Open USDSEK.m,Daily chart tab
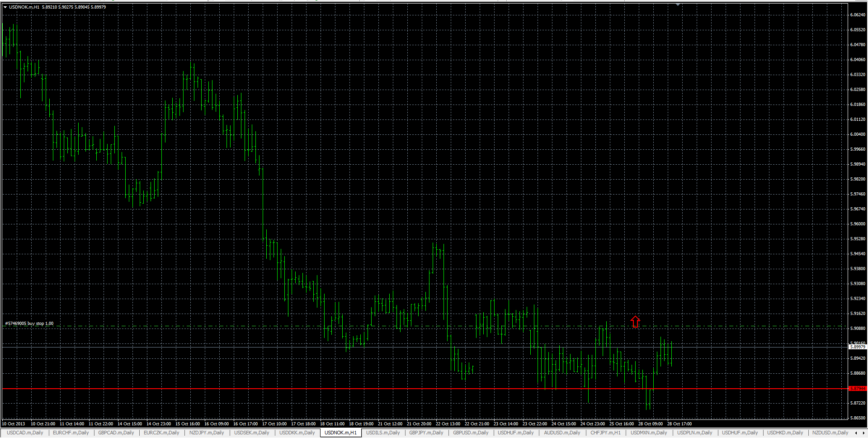This screenshot has width=868, height=438. pos(251,433)
